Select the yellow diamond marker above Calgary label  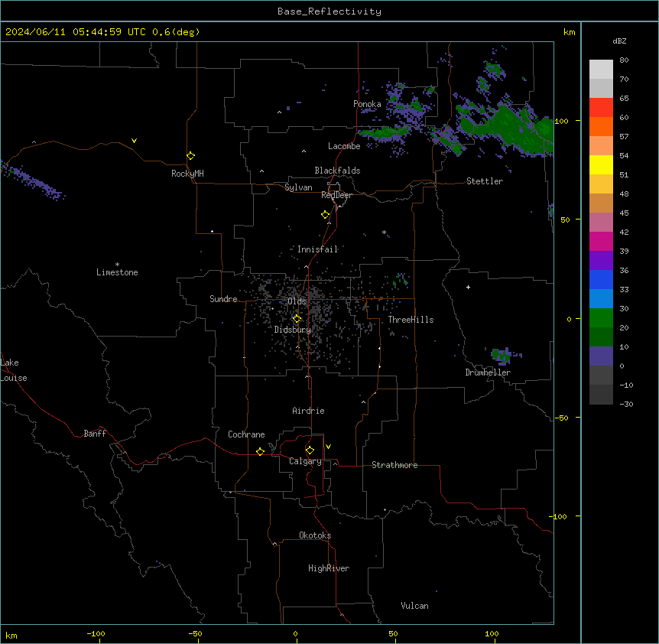(x=310, y=450)
